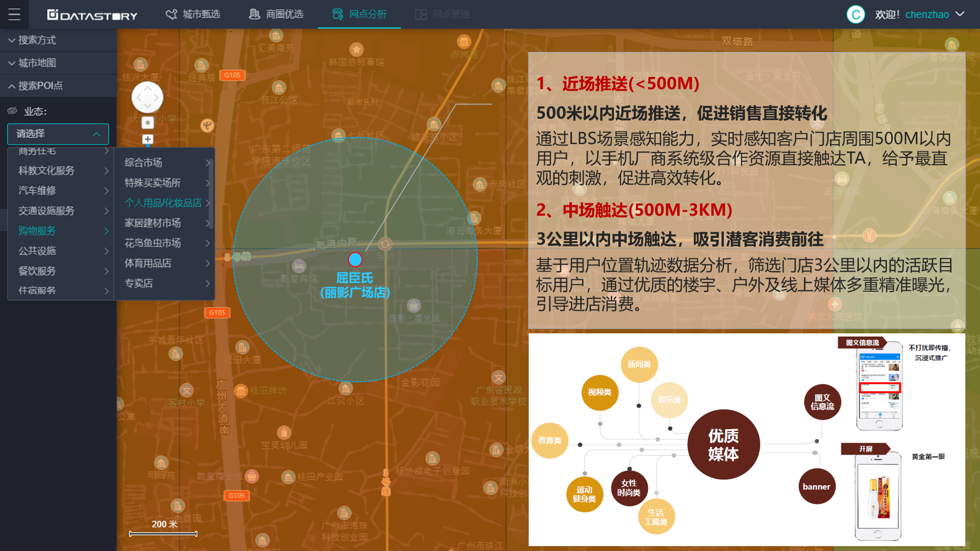Click the 桂田牌坊 marker icon
The width and height of the screenshot is (980, 551).
point(241,391)
